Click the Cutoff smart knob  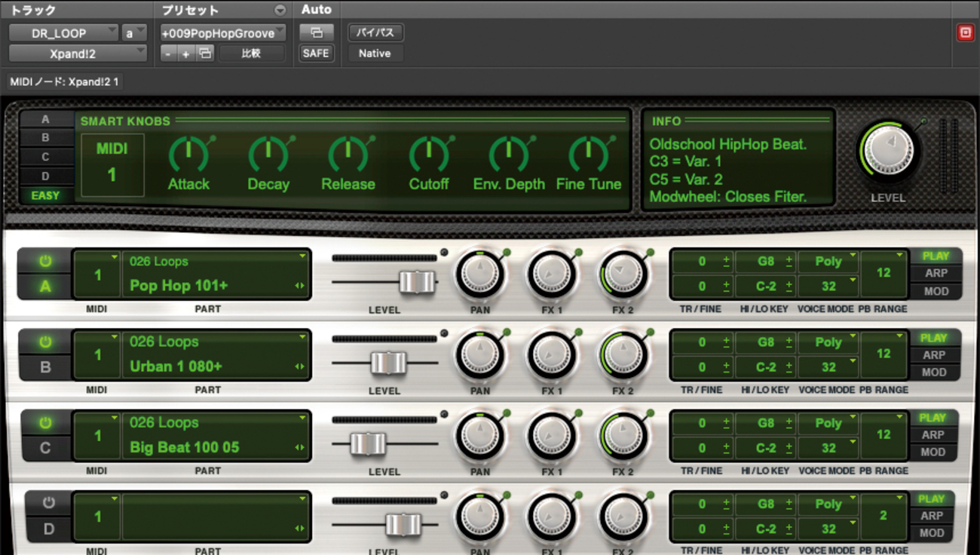(x=428, y=154)
